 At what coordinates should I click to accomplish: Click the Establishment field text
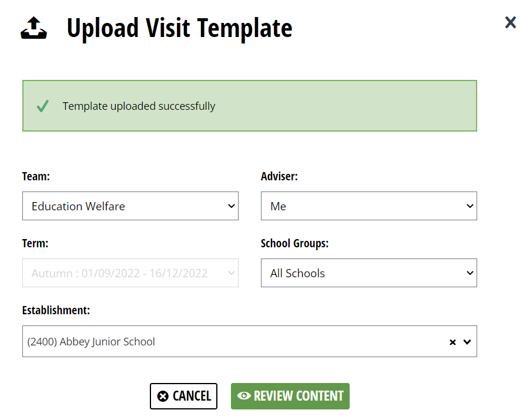pyautogui.click(x=91, y=342)
